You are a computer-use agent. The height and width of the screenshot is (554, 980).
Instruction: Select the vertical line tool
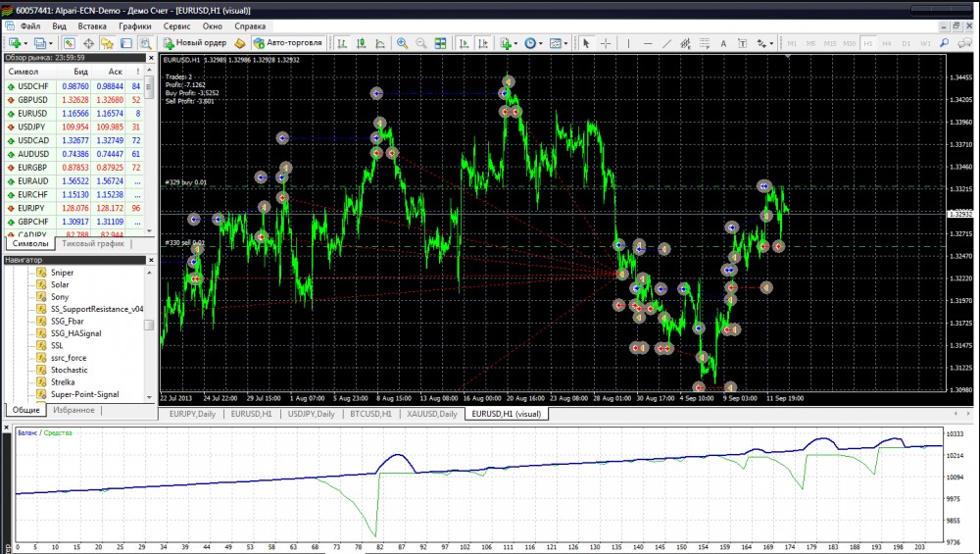tap(628, 43)
